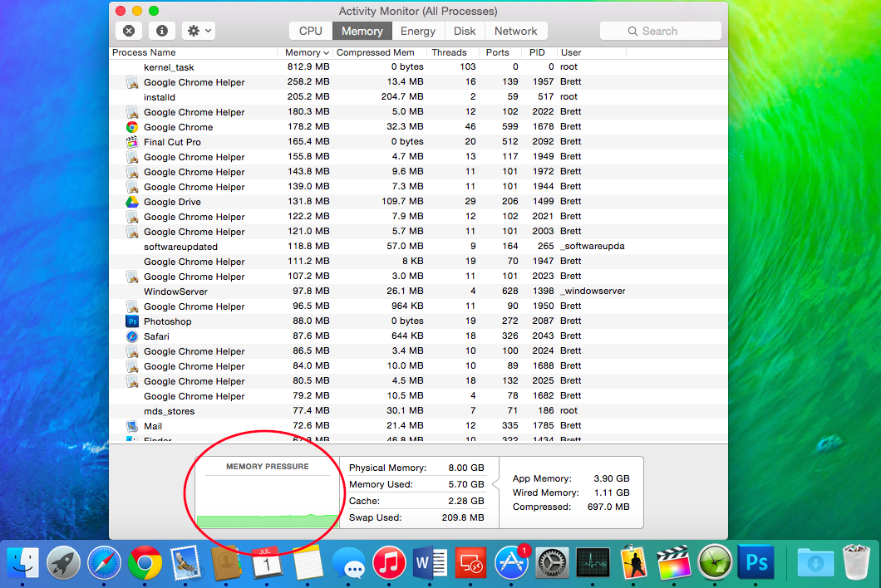Click the Wired Memory 1.11 GB entry

point(571,492)
